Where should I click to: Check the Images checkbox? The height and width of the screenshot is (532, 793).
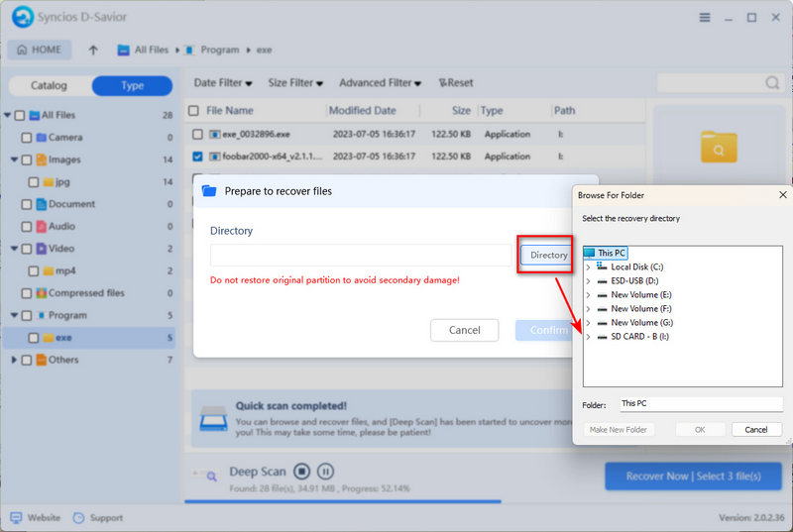(27, 160)
